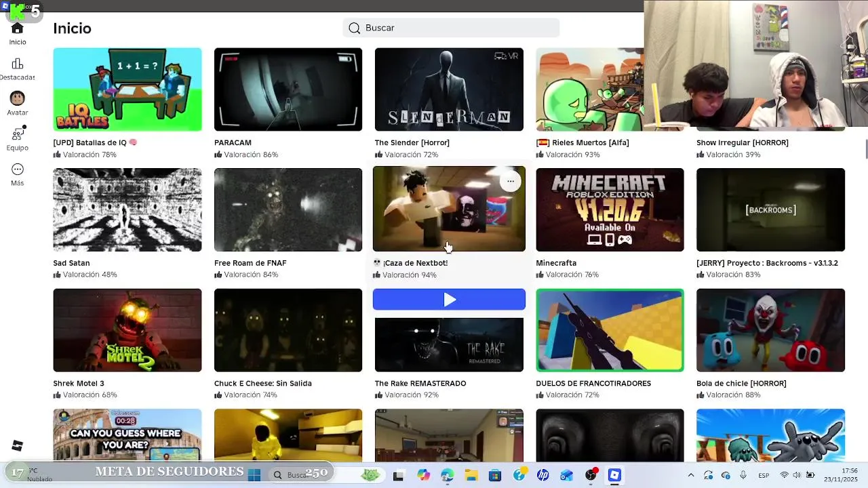Click the 'Show Irregular [HORROR]' title
This screenshot has width=868, height=488.
point(743,142)
